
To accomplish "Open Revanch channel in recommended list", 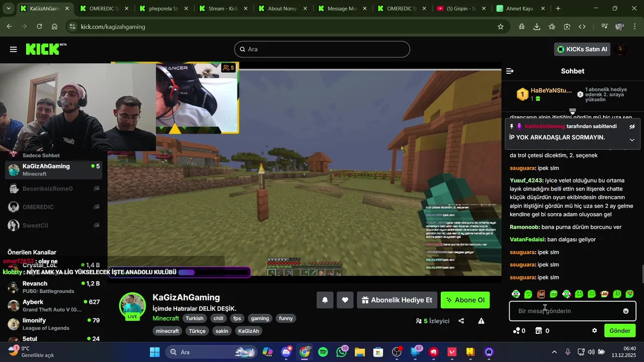I will [x=53, y=287].
